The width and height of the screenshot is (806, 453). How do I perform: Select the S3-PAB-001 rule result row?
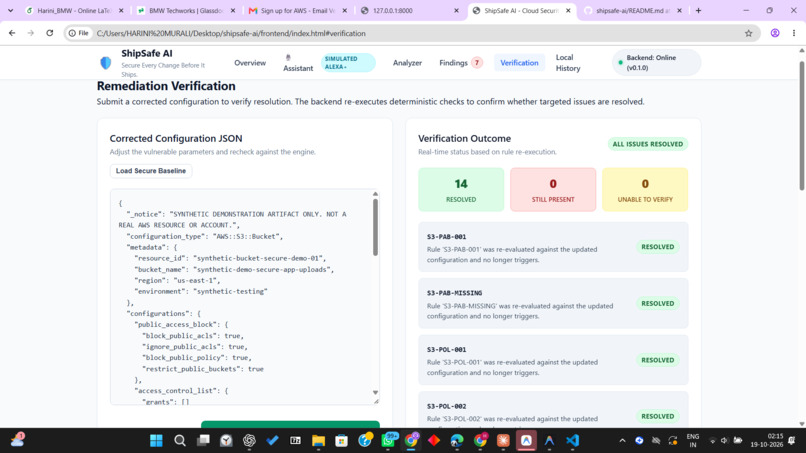[553, 247]
